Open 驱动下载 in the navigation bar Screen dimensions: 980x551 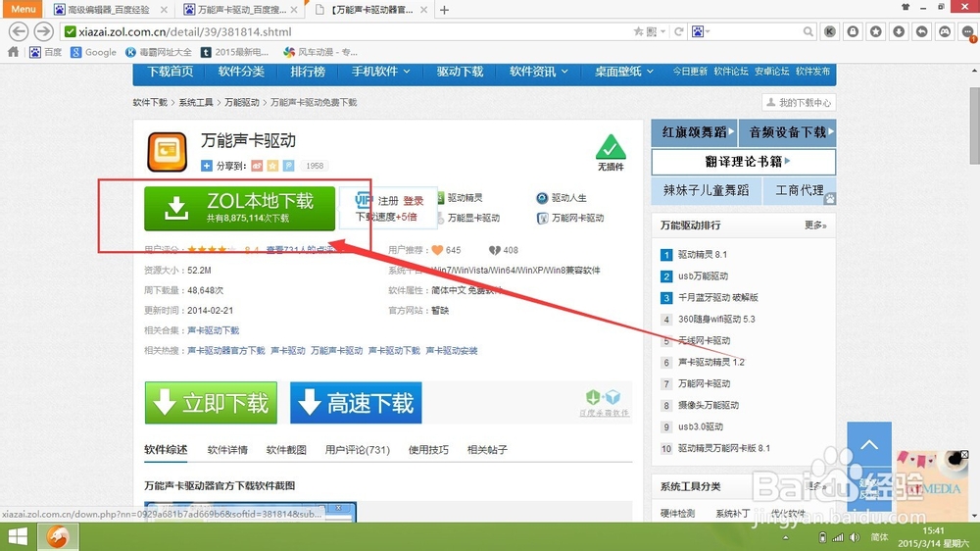[x=460, y=72]
